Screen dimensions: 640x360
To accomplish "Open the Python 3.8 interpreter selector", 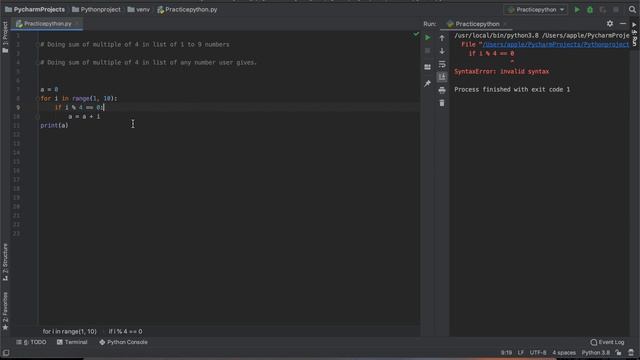I will pos(596,353).
